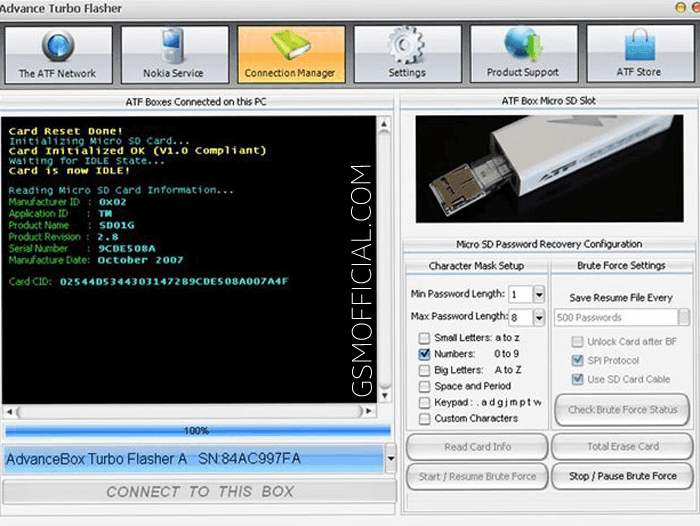Click the Read Card Info button

pos(476,446)
